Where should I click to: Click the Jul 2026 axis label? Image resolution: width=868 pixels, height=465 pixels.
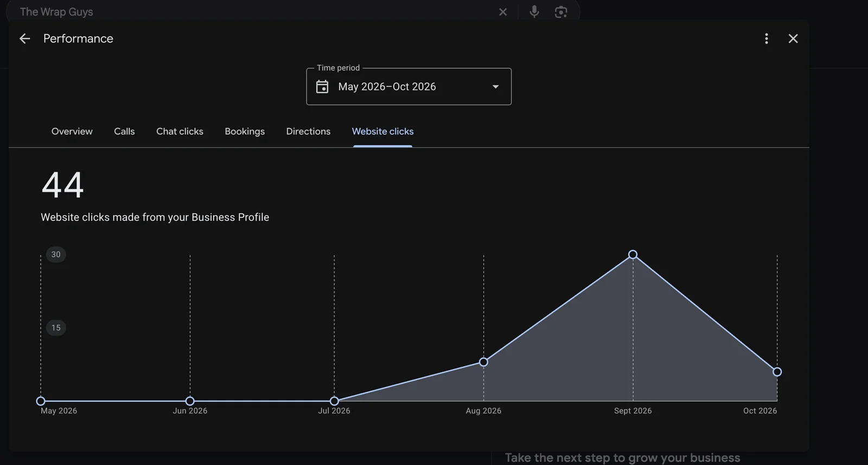click(x=334, y=411)
